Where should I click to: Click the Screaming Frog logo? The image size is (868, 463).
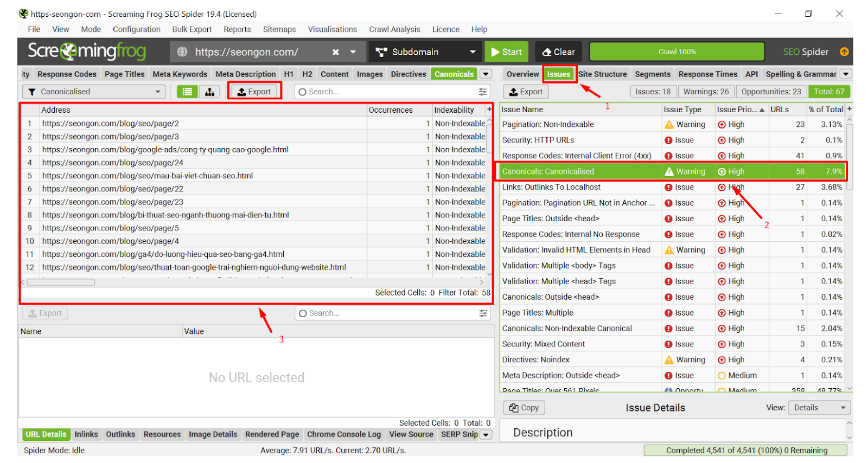click(87, 52)
